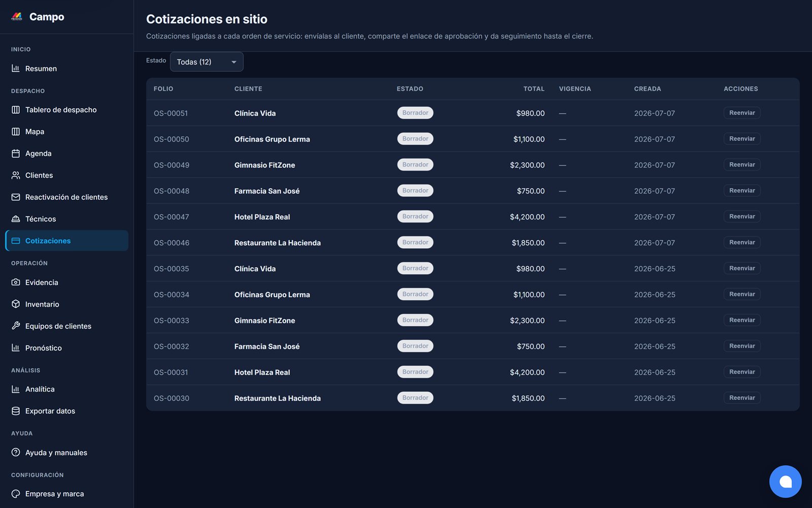This screenshot has height=508, width=812.
Task: Click the dropdown arrow beside Todas (12)
Action: click(x=234, y=62)
